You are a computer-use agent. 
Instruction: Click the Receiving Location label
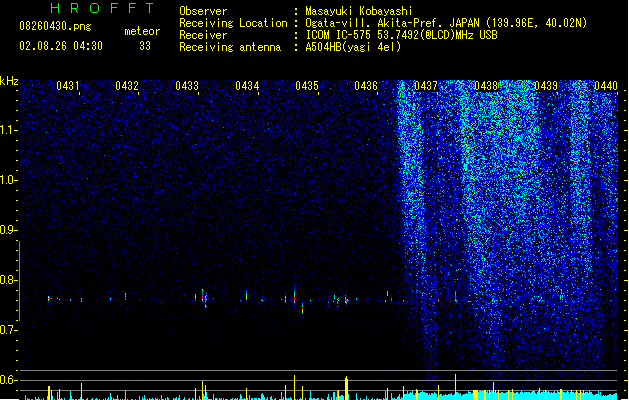coord(233,23)
